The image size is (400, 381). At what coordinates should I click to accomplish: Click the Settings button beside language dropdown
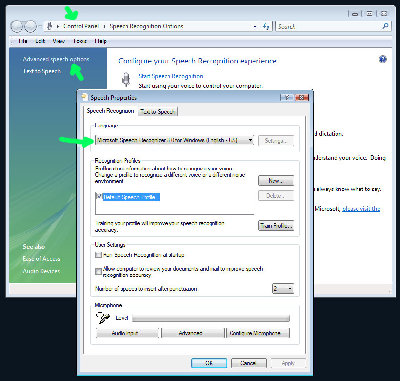pos(276,141)
